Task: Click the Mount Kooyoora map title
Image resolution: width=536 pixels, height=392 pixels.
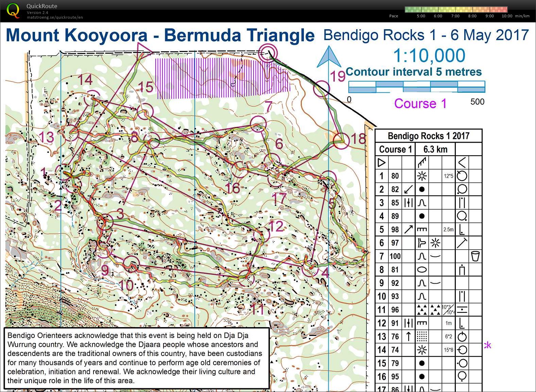Action: click(x=160, y=35)
